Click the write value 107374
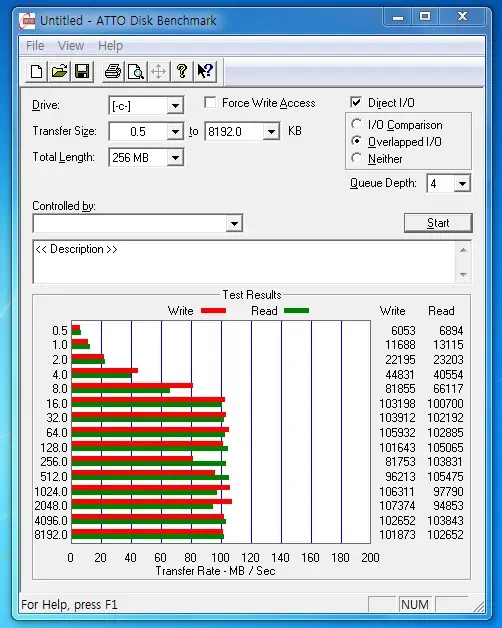 [397, 505]
